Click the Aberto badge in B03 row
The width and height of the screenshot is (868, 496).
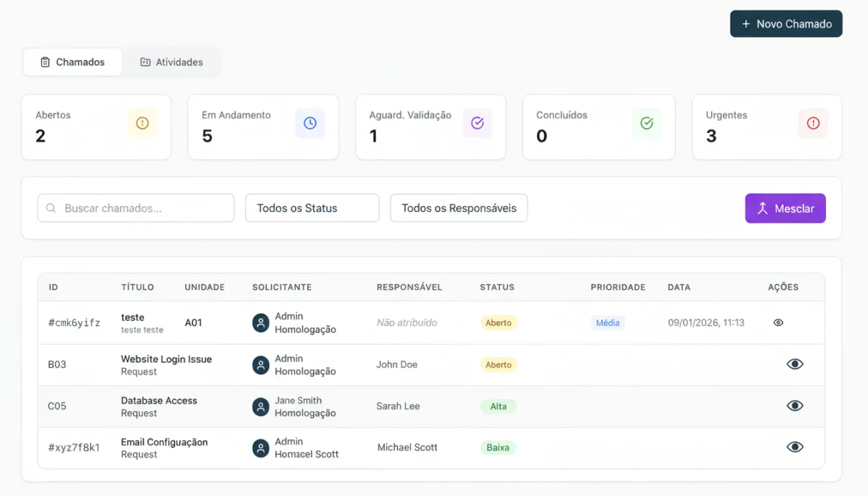[x=498, y=365]
